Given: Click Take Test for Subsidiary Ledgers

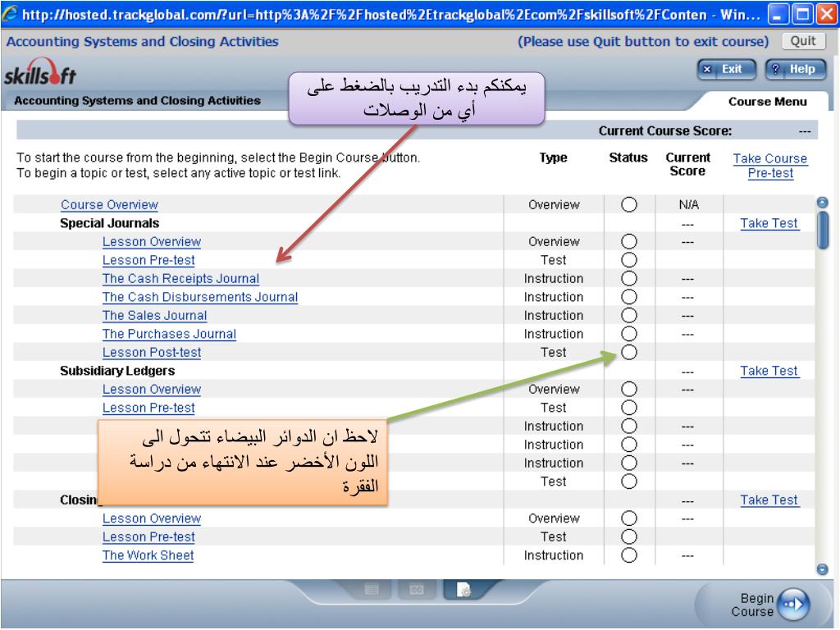Looking at the screenshot, I should (x=769, y=371).
